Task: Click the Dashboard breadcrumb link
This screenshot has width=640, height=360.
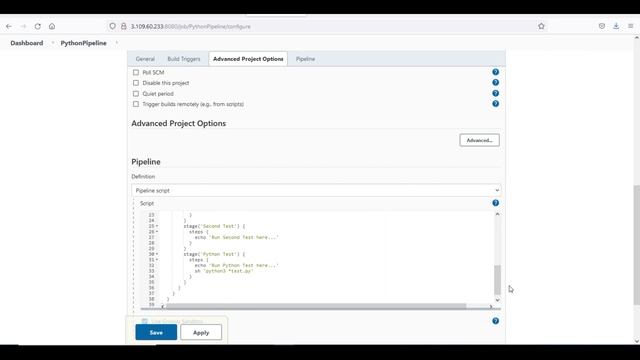Action: coord(27,43)
